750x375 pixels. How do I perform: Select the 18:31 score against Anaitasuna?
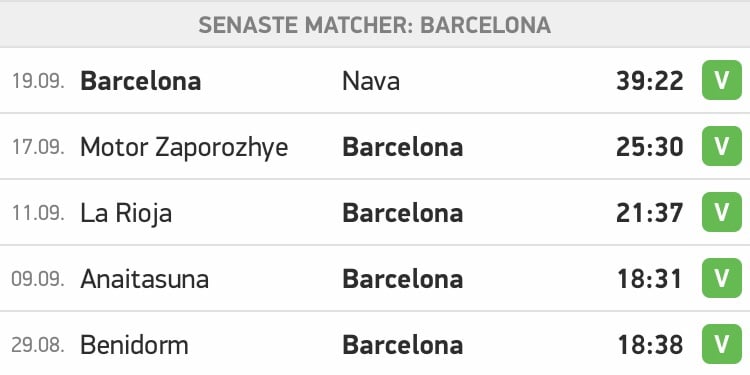(x=650, y=279)
